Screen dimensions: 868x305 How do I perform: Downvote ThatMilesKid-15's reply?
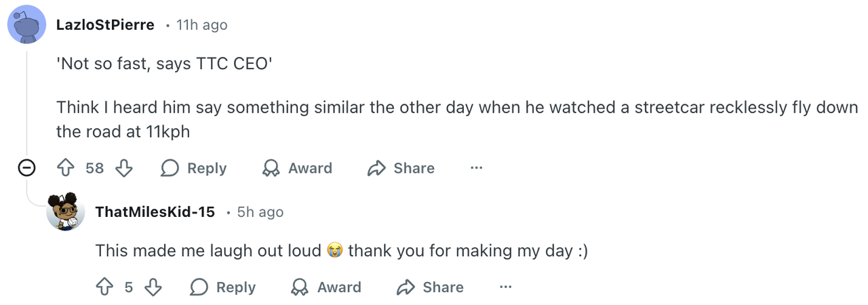[x=153, y=287]
